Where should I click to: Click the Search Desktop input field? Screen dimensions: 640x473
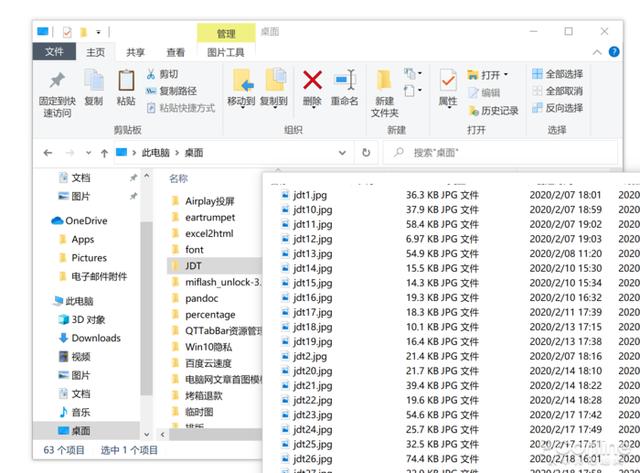(x=500, y=153)
